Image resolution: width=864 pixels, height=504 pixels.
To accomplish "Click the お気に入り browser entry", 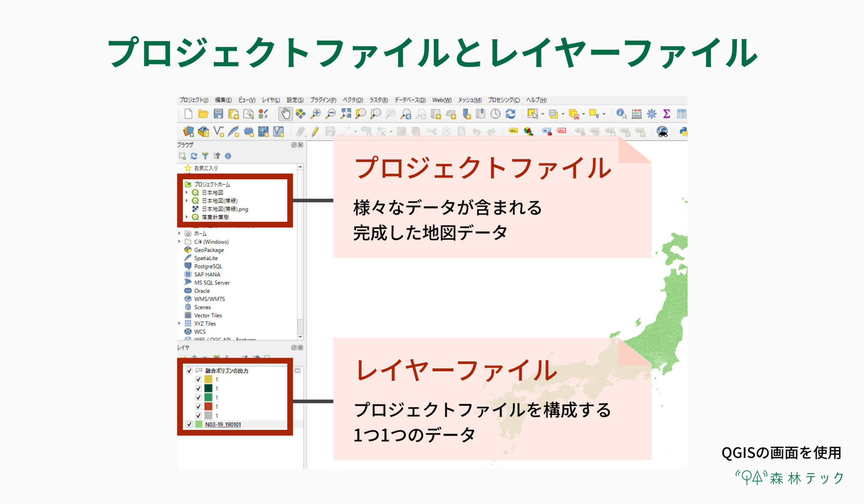I will point(206,167).
